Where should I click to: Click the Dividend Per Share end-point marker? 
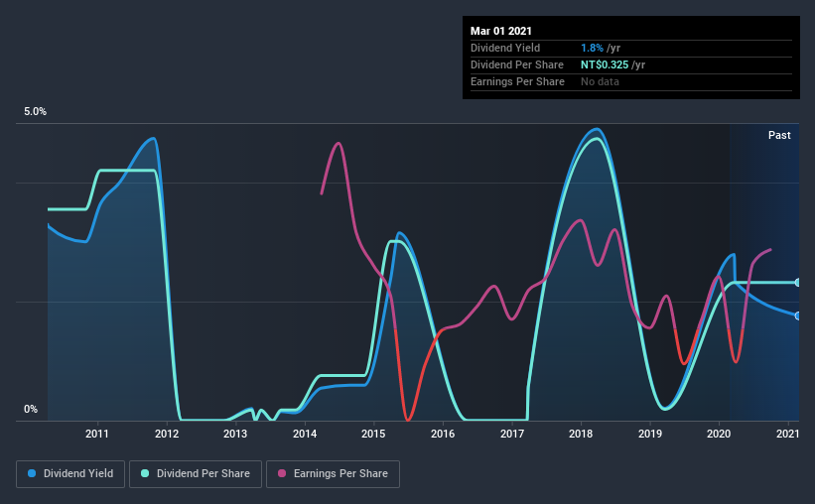point(797,283)
